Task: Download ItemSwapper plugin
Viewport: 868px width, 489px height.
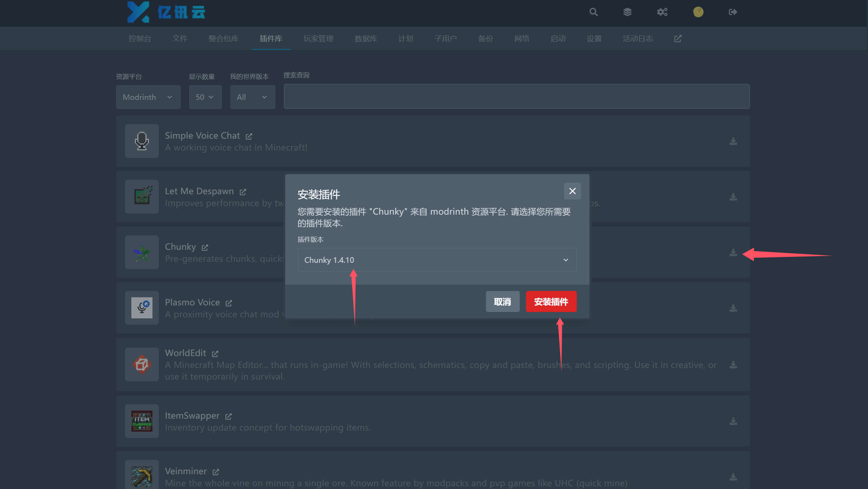Action: tap(733, 421)
